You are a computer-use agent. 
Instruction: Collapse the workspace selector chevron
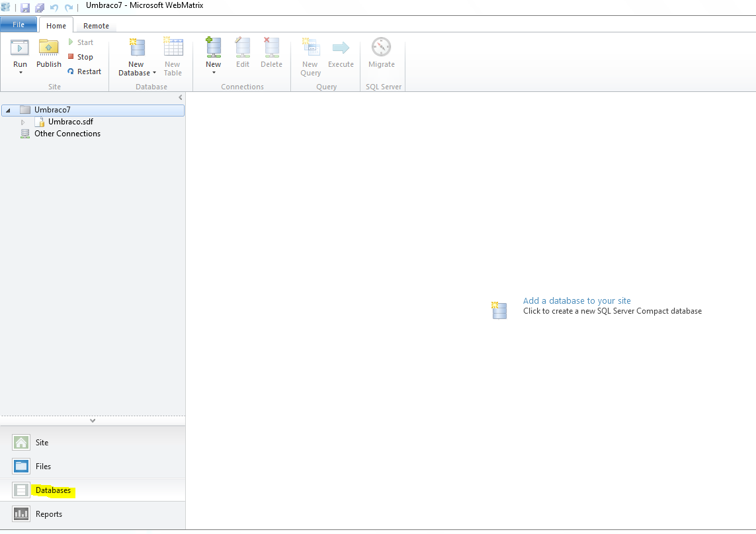pyautogui.click(x=93, y=421)
